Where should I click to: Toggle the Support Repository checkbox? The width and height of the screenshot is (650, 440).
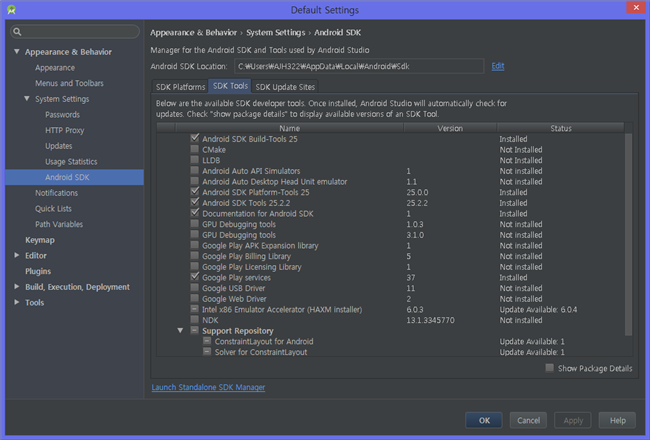click(x=194, y=331)
